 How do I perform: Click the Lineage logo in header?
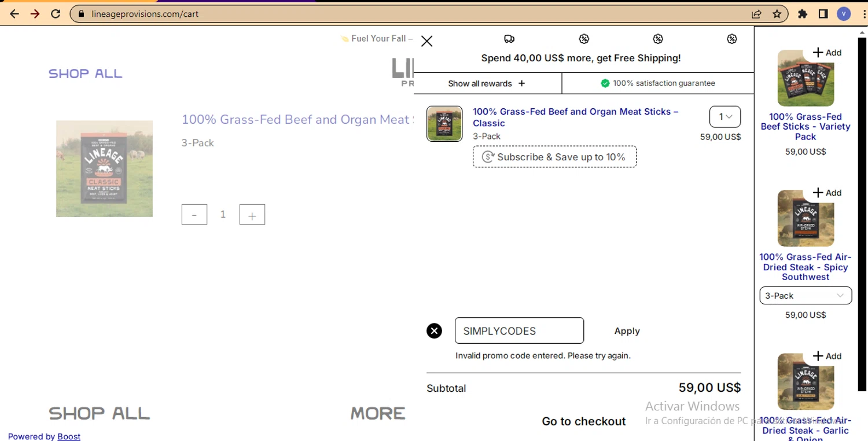pyautogui.click(x=403, y=72)
